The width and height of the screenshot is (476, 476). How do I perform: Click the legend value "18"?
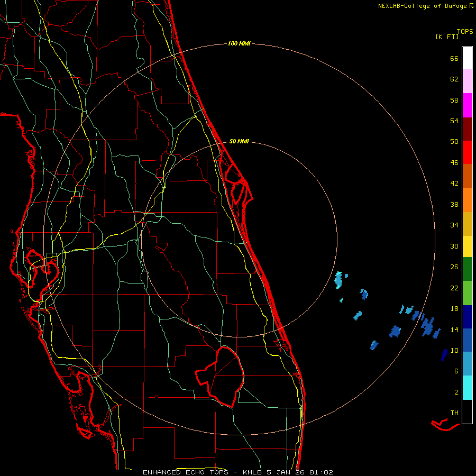454,309
